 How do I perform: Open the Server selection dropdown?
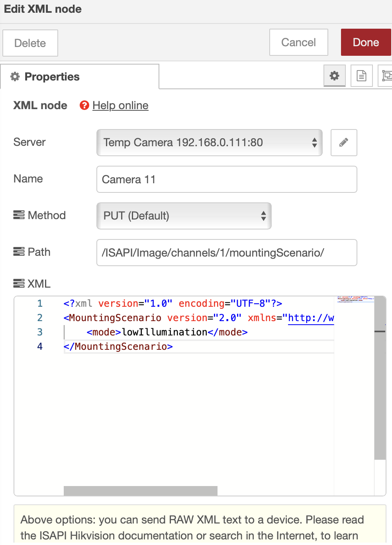click(209, 143)
